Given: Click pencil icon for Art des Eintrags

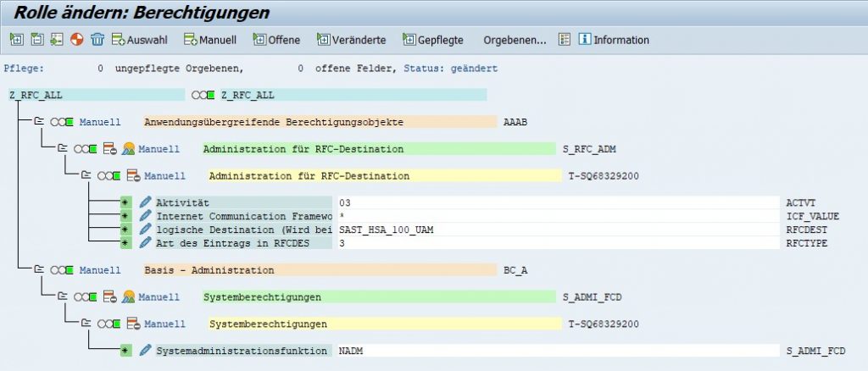Looking at the screenshot, I should [x=145, y=243].
